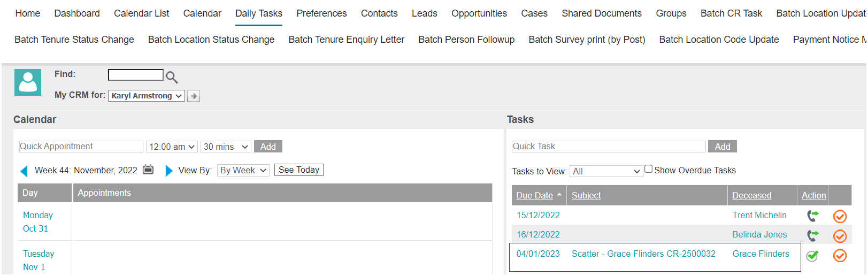Open the Dashboard menu item
Viewport: 868px width, 276px height.
(77, 13)
